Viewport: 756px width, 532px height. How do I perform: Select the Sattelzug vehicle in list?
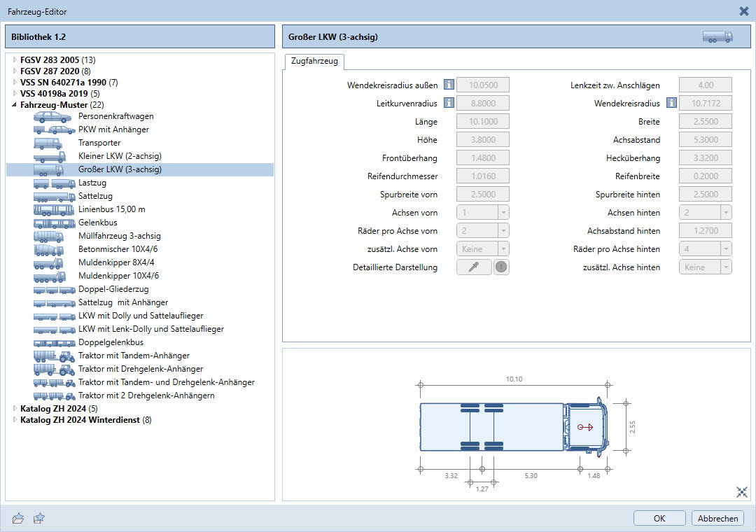(x=95, y=196)
